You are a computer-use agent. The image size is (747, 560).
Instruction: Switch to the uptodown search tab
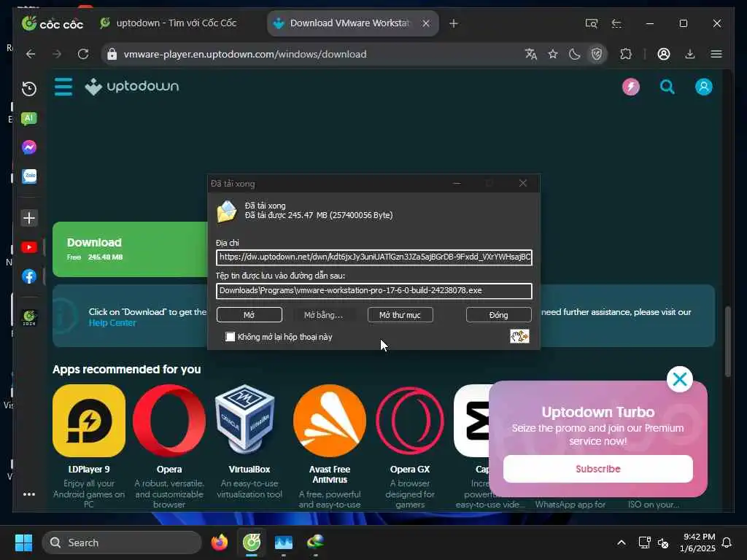click(169, 23)
